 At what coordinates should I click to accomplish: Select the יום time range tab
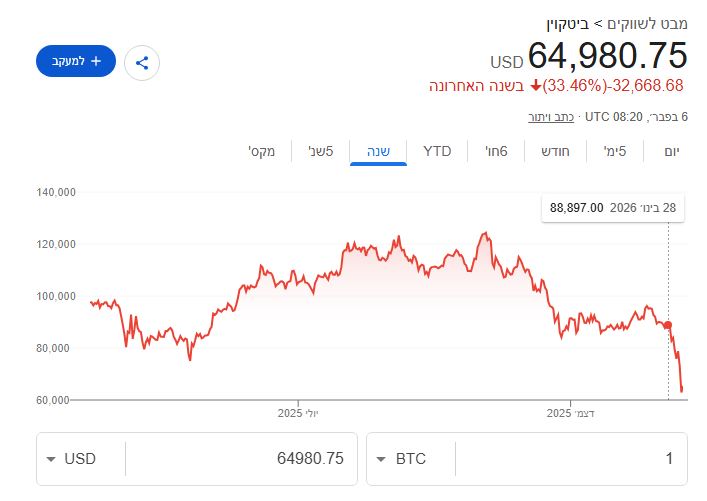pos(671,151)
